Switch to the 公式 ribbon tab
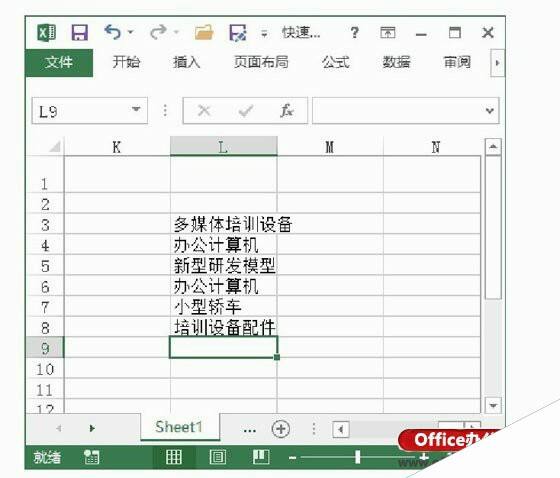 point(335,63)
